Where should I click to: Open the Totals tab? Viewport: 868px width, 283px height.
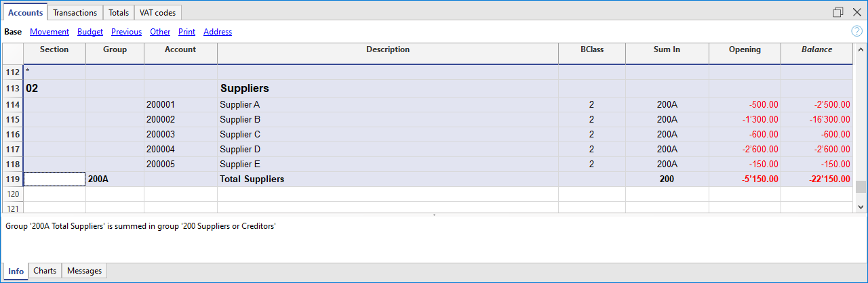(x=119, y=13)
